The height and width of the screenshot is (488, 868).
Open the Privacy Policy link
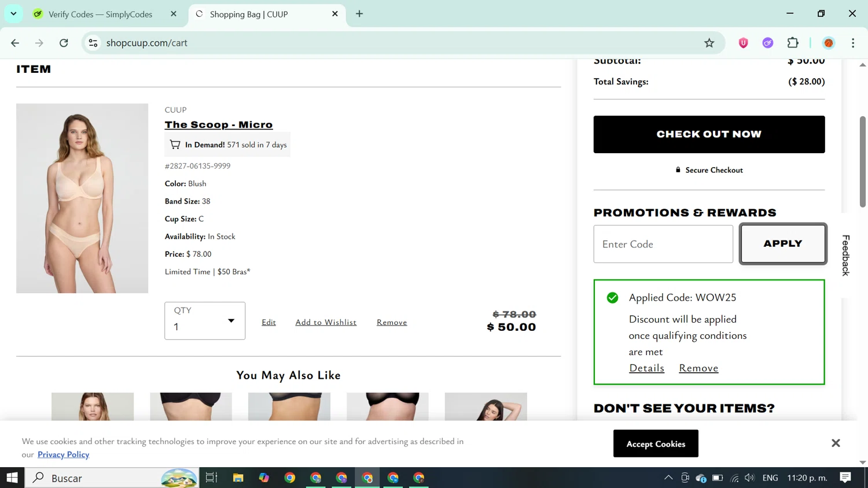pos(64,454)
